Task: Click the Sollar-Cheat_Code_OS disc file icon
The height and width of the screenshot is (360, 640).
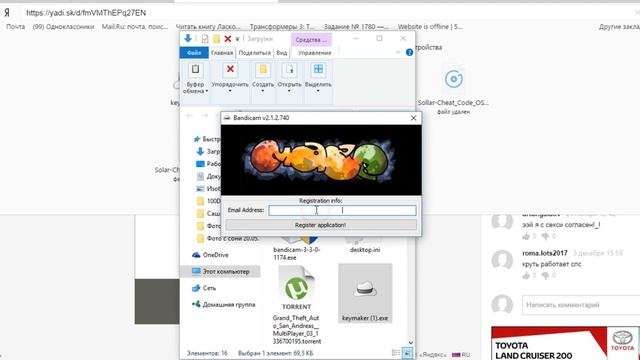Action: (453, 79)
